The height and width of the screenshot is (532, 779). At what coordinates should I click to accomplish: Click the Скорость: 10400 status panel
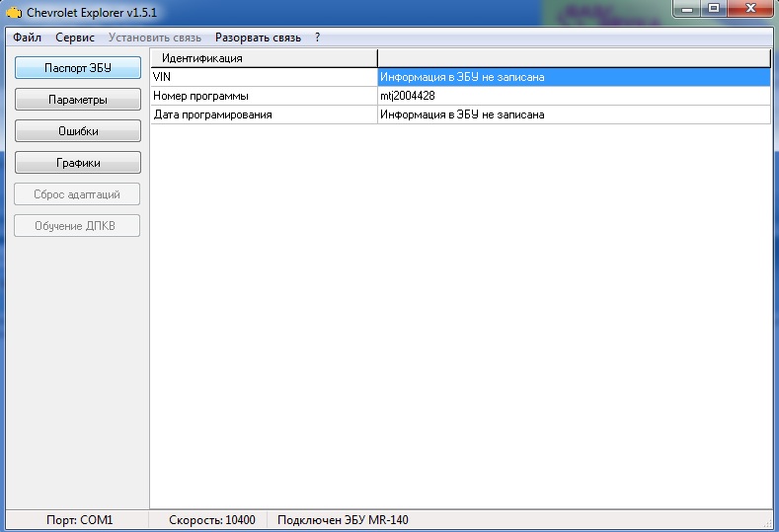[212, 519]
